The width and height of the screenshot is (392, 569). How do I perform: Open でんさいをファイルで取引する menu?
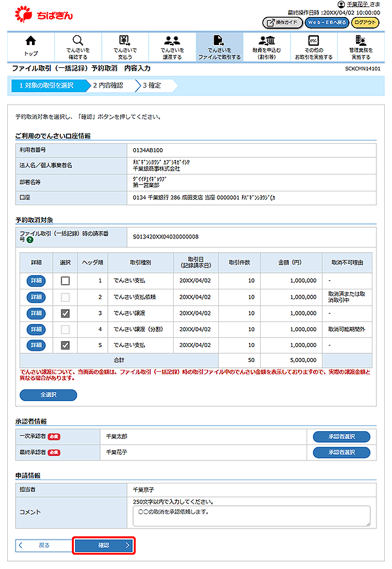(x=220, y=47)
